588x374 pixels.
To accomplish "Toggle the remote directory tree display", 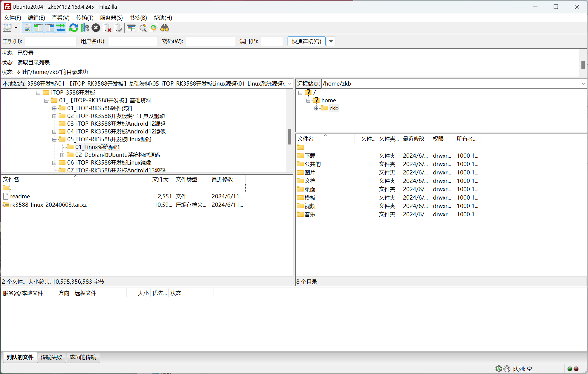I will click(x=49, y=28).
